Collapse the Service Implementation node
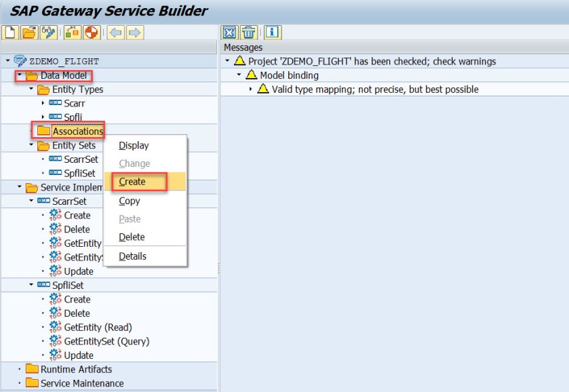The image size is (569, 392). pos(20,187)
